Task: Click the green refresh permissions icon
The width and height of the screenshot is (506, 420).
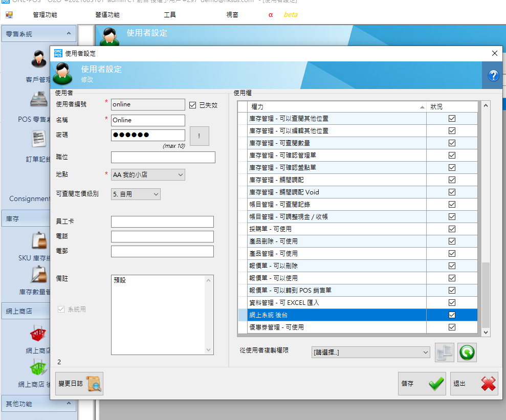Action: 467,352
